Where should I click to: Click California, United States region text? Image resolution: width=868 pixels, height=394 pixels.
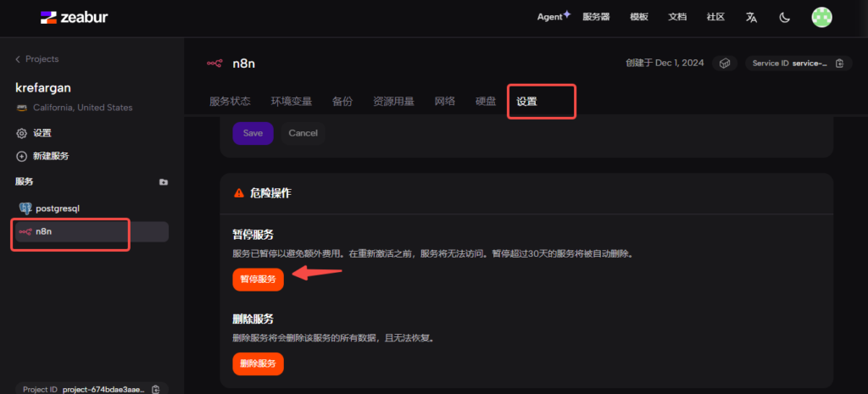pos(82,108)
